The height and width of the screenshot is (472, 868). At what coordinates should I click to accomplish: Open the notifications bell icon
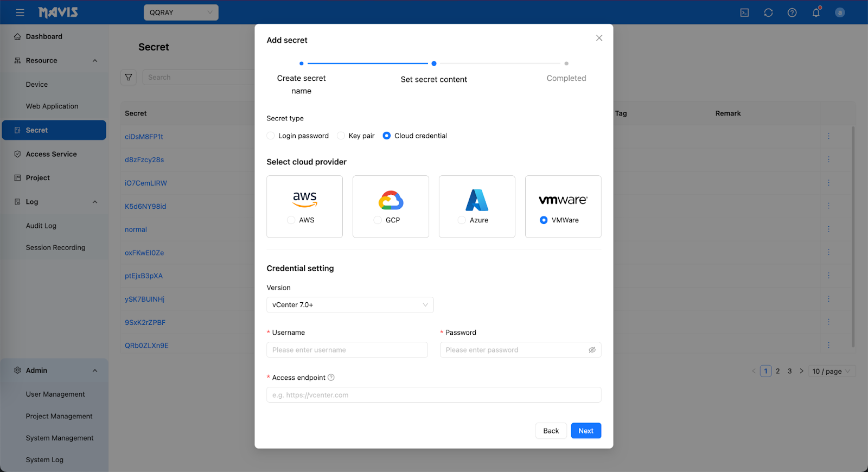click(816, 12)
